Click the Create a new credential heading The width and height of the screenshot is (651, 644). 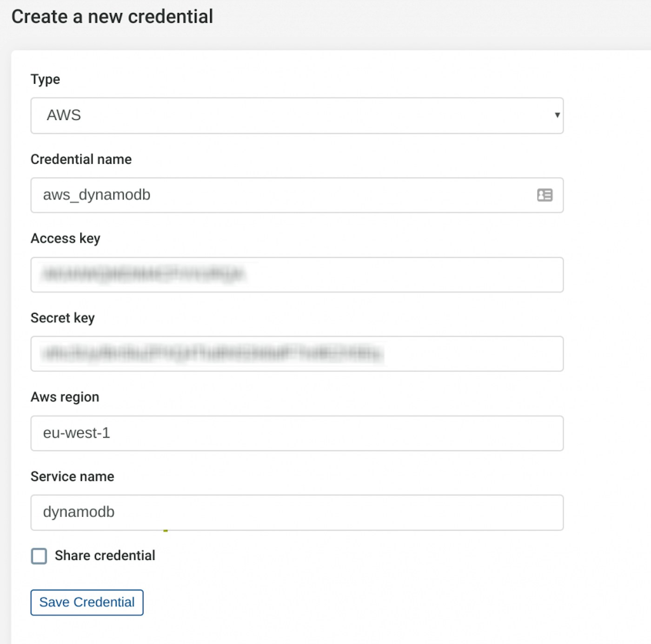pos(112,17)
